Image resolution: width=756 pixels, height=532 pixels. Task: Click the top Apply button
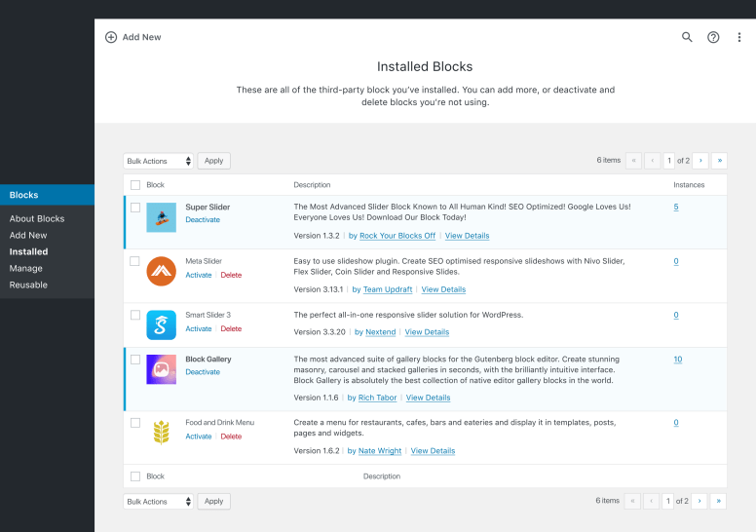[x=213, y=161]
